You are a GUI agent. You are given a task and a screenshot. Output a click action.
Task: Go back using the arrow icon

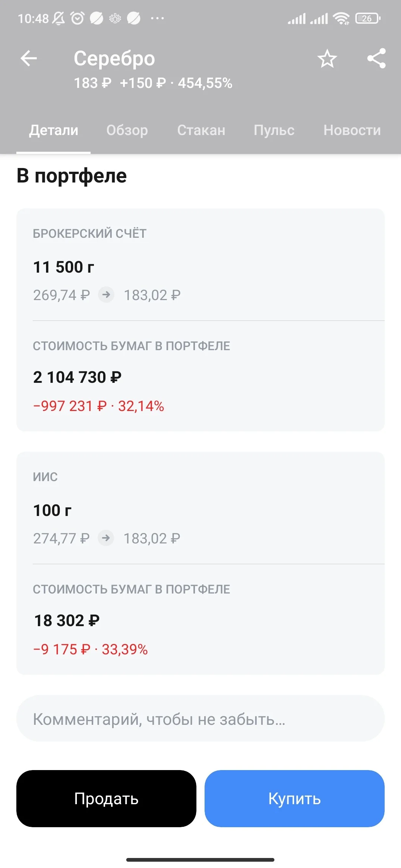tap(29, 58)
